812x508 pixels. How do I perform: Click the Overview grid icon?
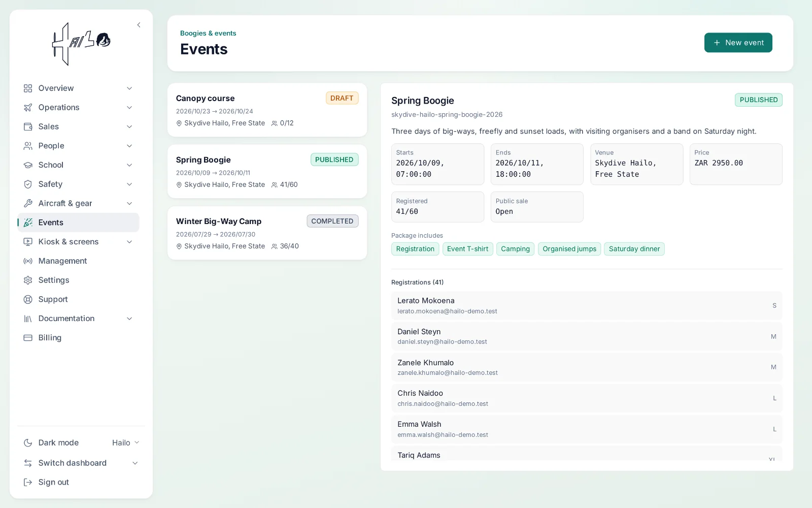[x=28, y=88]
